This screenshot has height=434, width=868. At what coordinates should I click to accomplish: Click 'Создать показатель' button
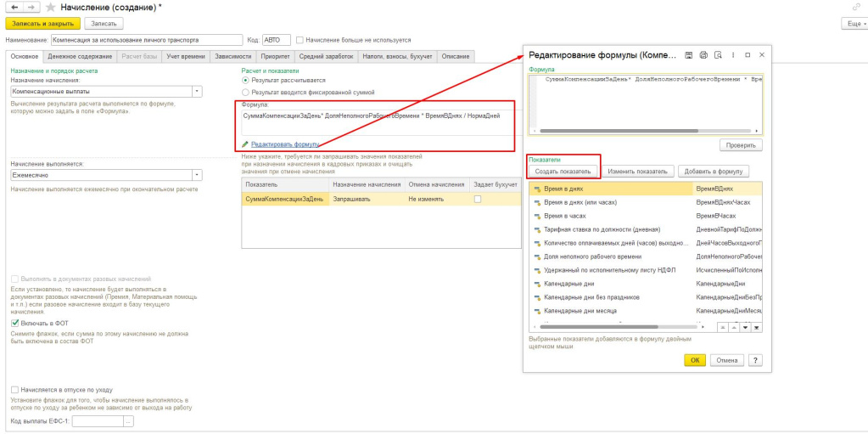(563, 172)
